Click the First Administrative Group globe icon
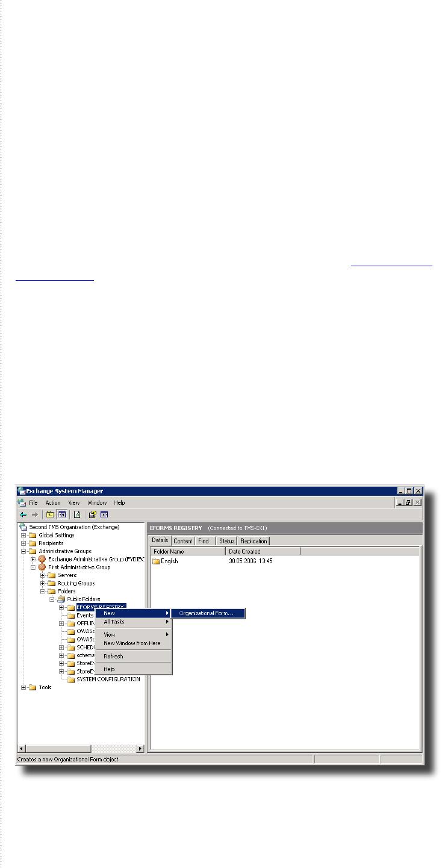 (x=42, y=567)
